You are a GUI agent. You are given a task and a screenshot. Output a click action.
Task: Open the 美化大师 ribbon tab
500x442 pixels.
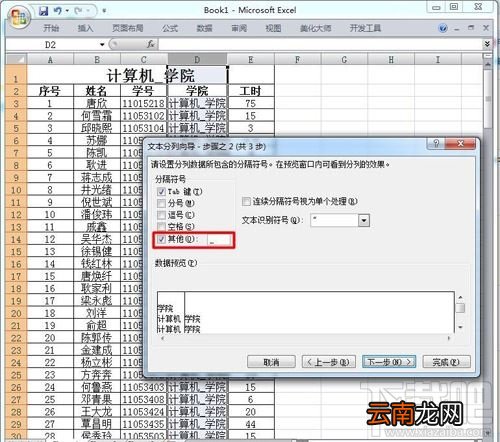[315, 28]
